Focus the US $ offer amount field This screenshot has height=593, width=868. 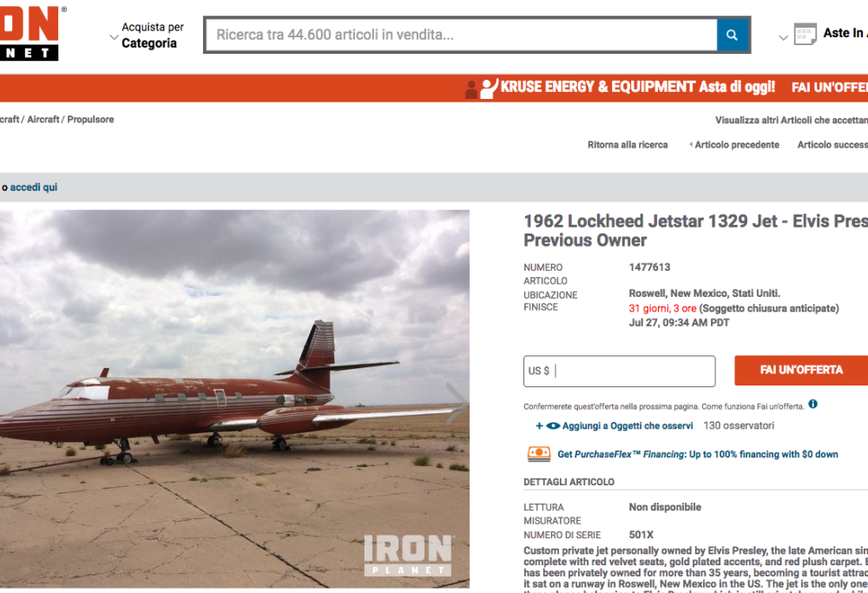pyautogui.click(x=620, y=371)
